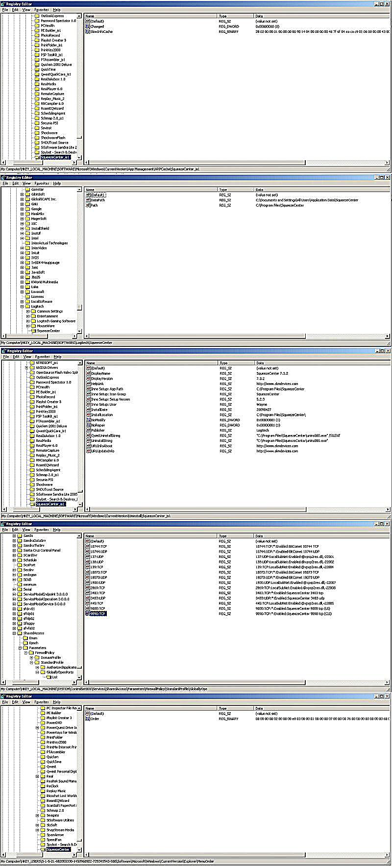The image size is (392, 868).
Task: Expand the DomainProfile node
Action: pos(31,657)
